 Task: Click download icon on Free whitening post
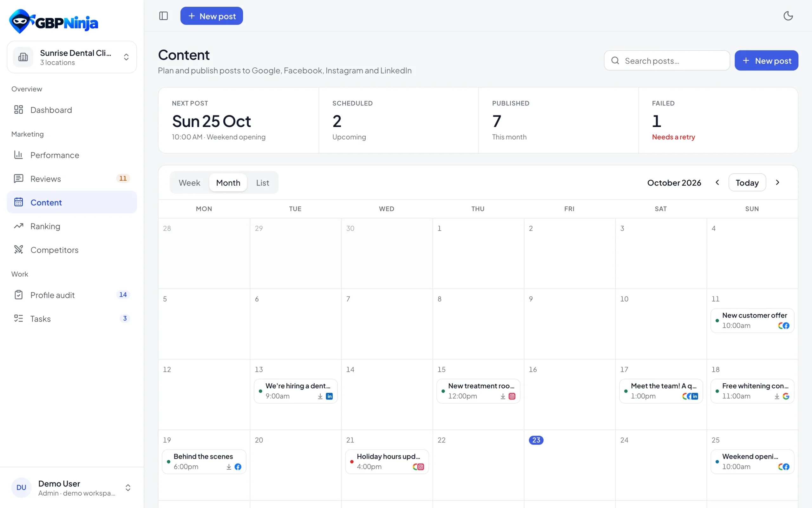point(777,396)
